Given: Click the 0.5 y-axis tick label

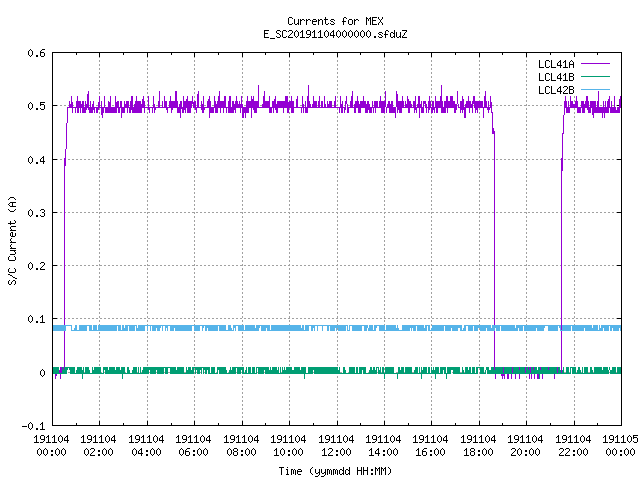Looking at the screenshot, I should click(36, 106).
